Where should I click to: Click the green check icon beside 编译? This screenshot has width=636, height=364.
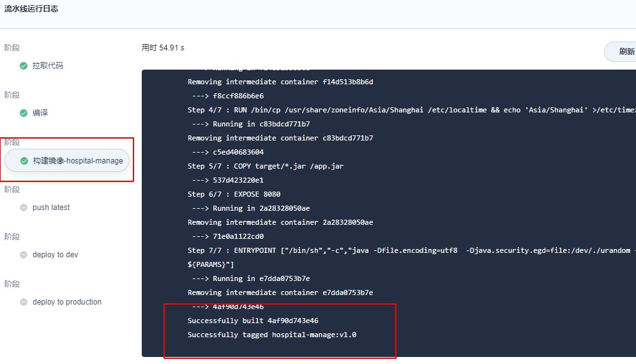point(24,113)
